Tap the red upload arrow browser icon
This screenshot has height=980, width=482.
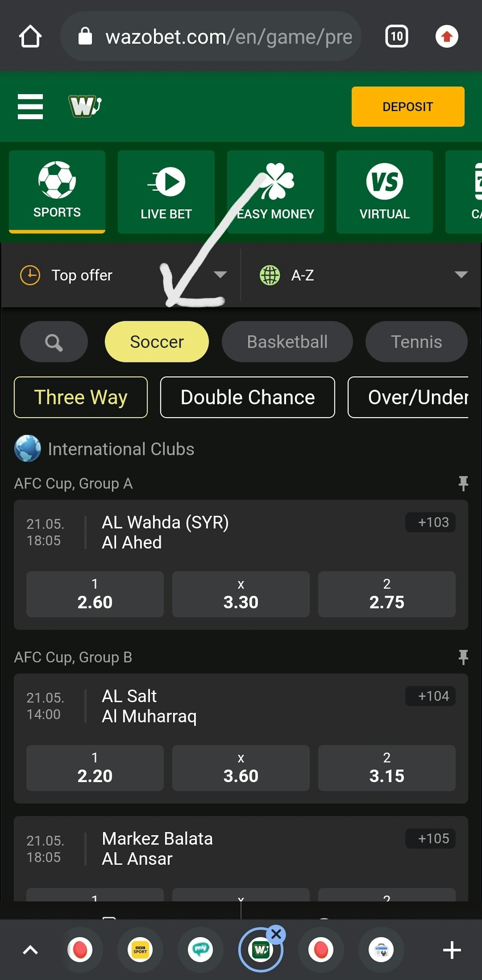click(446, 36)
